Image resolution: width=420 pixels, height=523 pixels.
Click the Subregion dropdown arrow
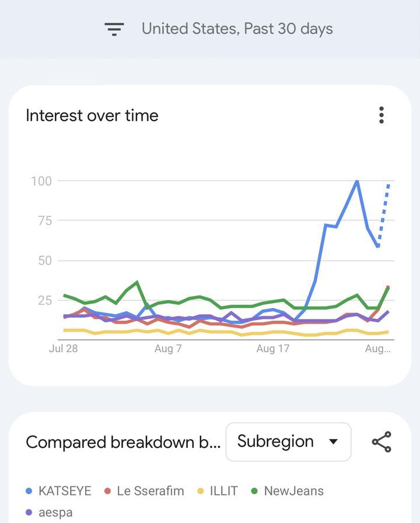click(333, 442)
